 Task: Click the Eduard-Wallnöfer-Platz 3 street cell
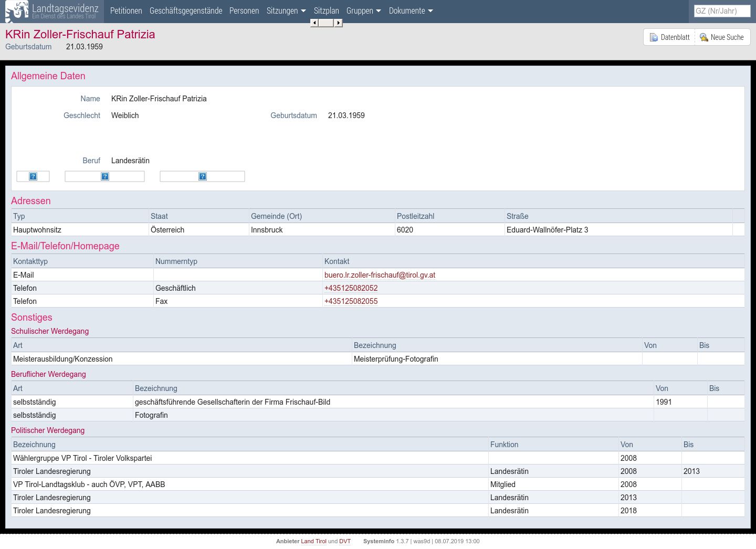point(618,230)
